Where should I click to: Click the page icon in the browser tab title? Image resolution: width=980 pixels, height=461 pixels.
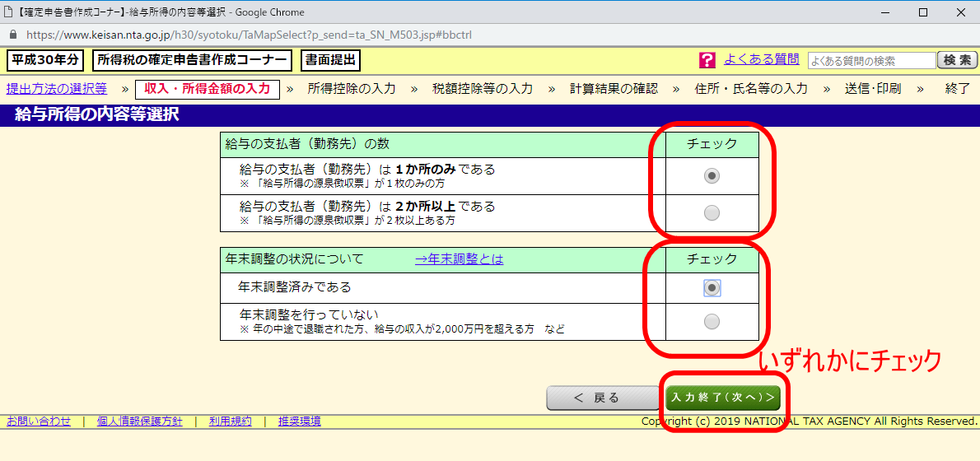point(9,12)
